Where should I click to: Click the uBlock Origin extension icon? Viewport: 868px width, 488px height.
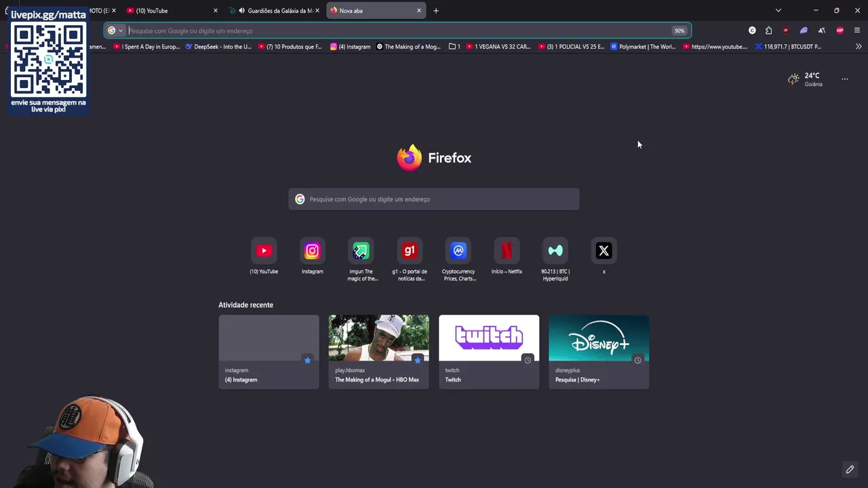[x=786, y=30]
